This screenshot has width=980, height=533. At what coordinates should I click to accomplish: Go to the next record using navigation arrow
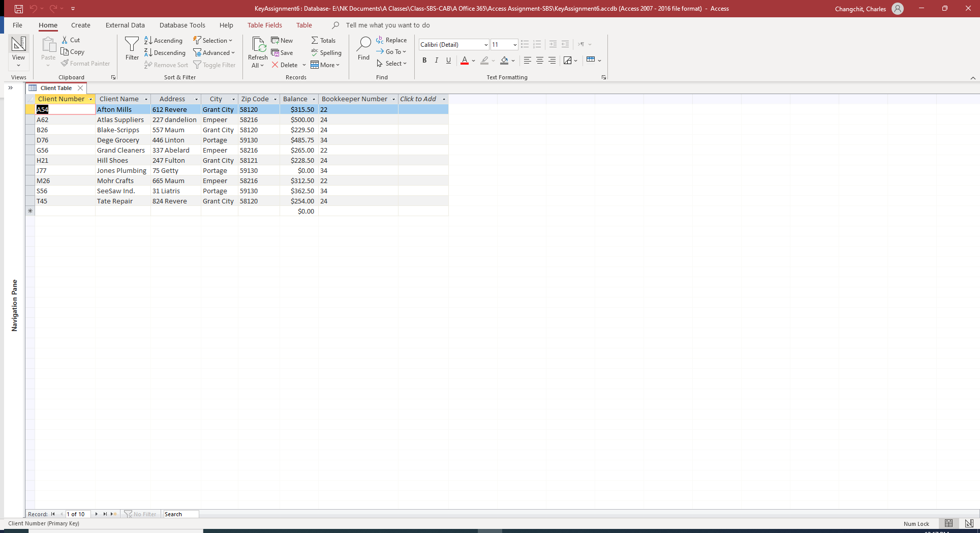pyautogui.click(x=96, y=514)
